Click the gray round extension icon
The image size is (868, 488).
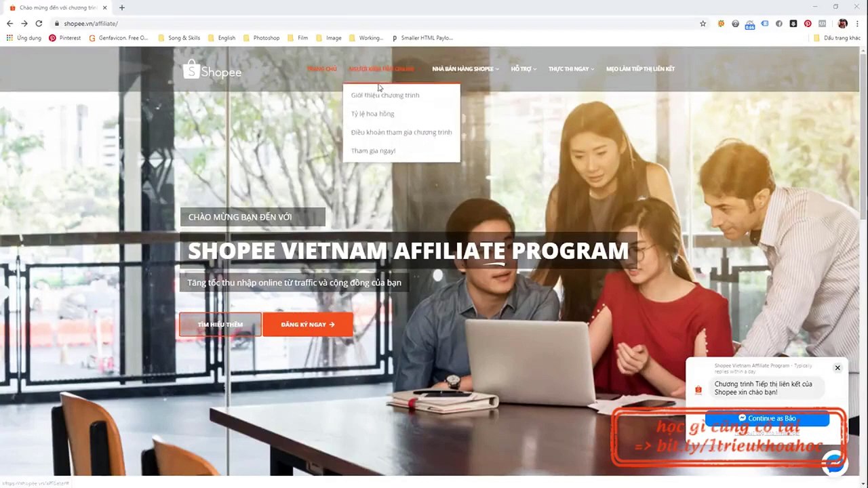[x=735, y=24]
